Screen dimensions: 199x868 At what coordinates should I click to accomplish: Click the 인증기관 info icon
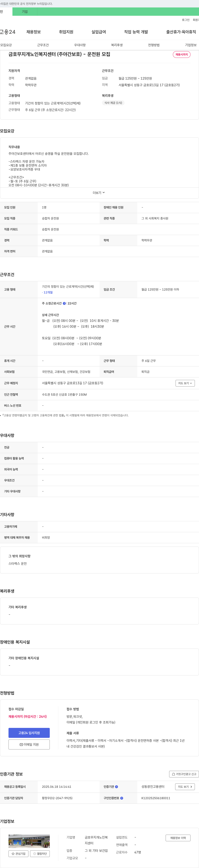tap(117, 787)
